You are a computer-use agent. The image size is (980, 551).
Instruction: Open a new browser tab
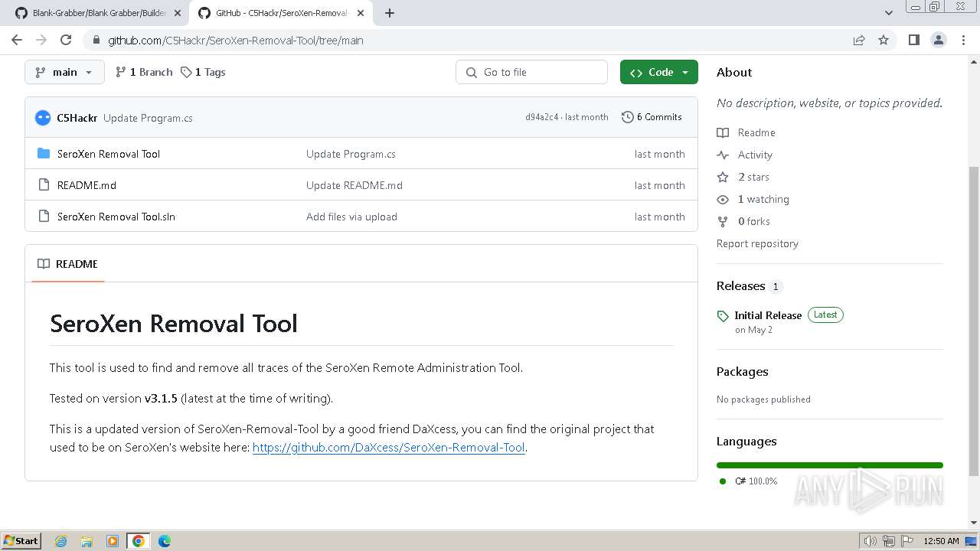[390, 13]
